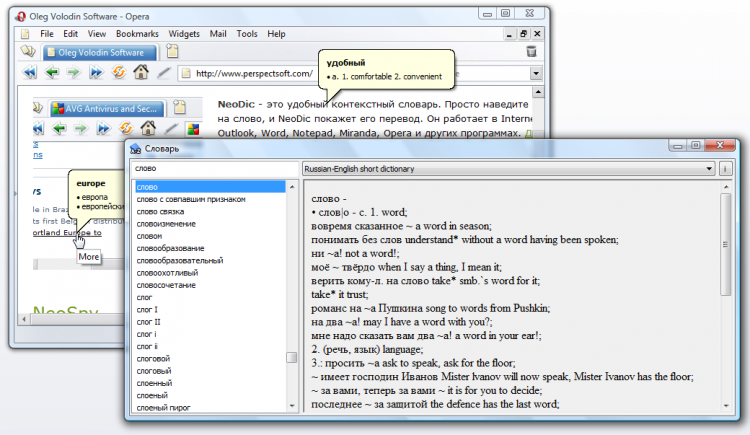Select 'словообразование' in the word list

pos(170,248)
